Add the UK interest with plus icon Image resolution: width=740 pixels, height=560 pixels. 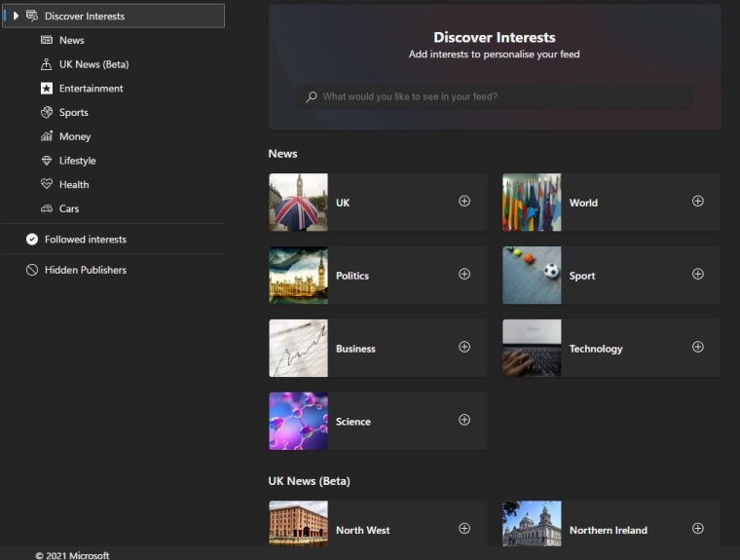pyautogui.click(x=464, y=202)
